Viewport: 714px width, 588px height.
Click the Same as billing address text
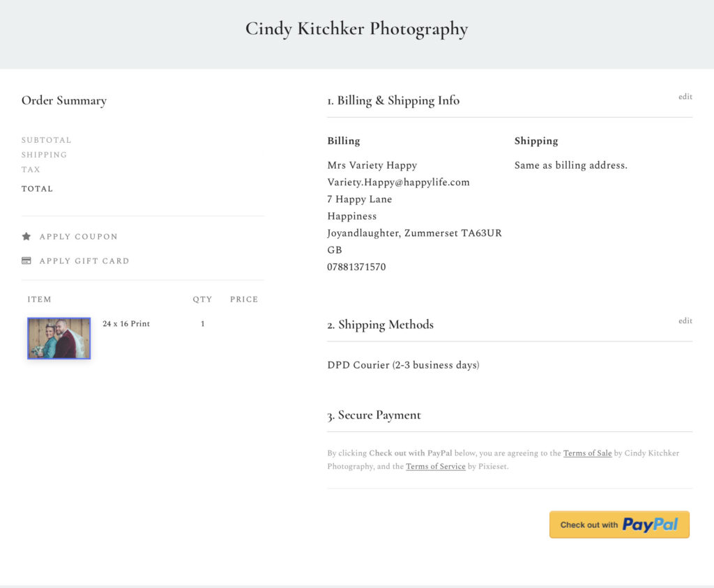(570, 166)
